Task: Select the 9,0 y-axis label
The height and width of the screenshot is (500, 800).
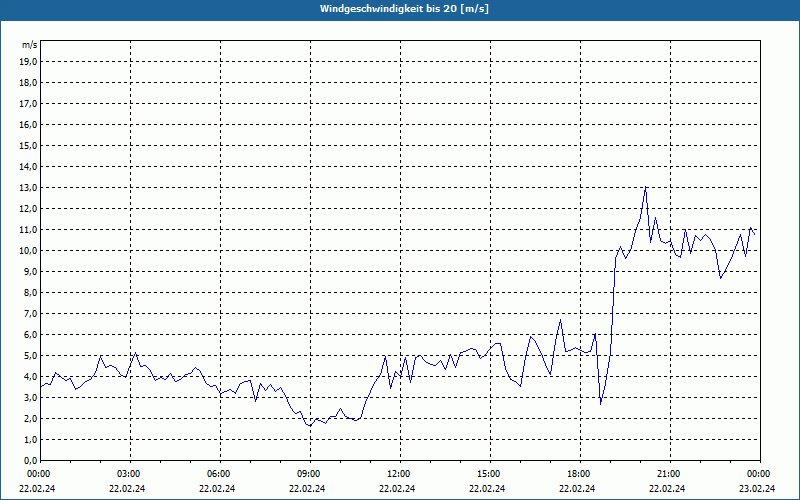Action: [30, 271]
